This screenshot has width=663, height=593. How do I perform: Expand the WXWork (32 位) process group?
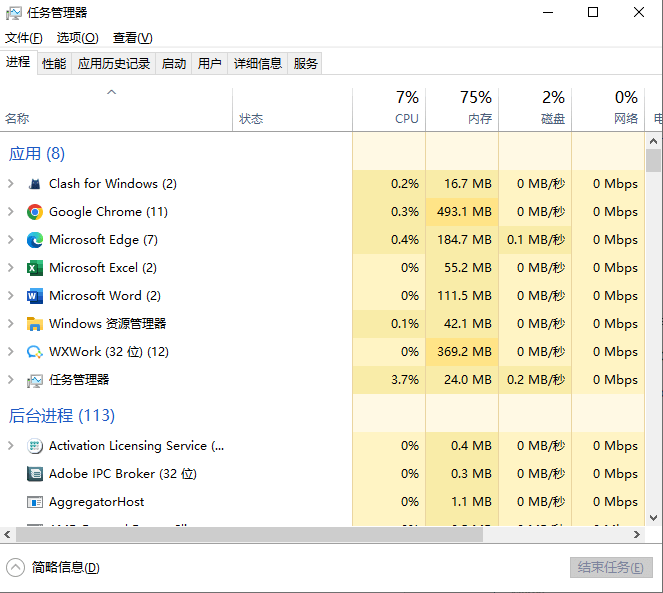tap(11, 351)
